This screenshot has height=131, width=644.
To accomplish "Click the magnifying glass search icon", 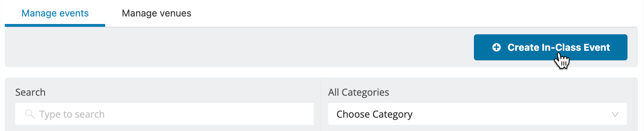I will point(30,114).
